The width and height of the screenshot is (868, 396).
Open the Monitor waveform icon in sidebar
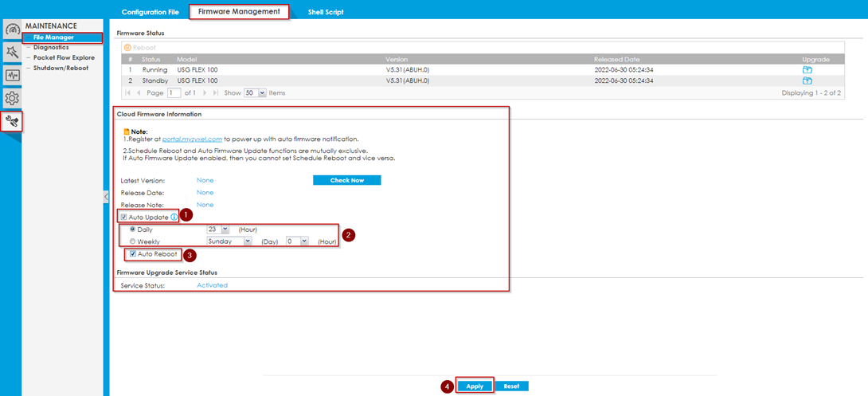[11, 76]
